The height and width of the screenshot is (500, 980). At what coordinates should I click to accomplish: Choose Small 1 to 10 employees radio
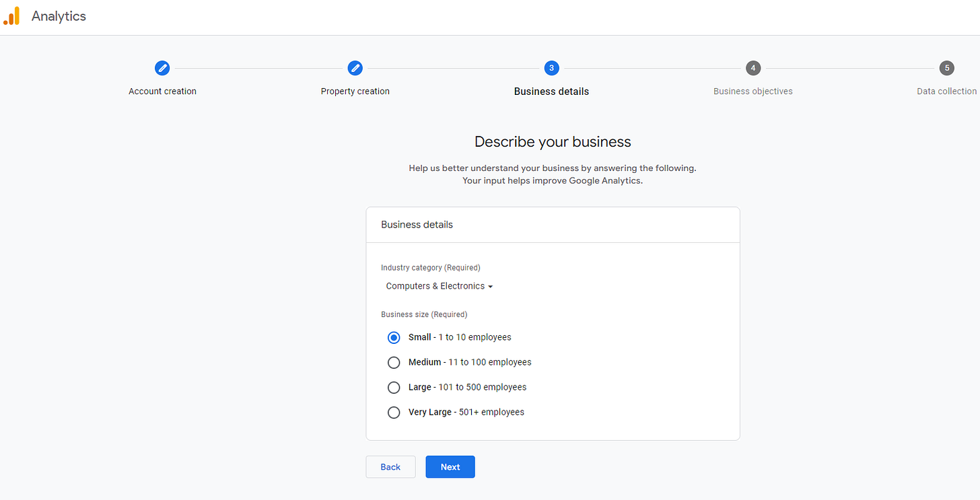(x=394, y=337)
